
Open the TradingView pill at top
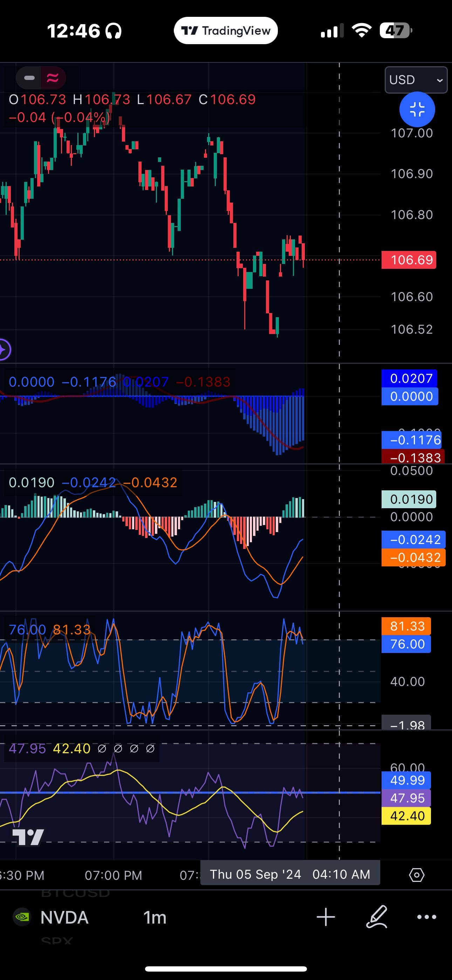click(x=226, y=30)
